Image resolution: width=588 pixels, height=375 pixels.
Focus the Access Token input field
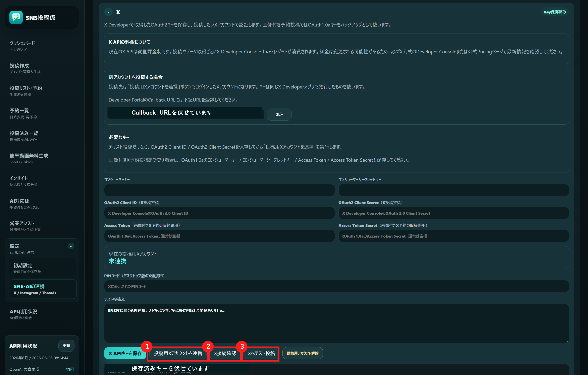219,236
